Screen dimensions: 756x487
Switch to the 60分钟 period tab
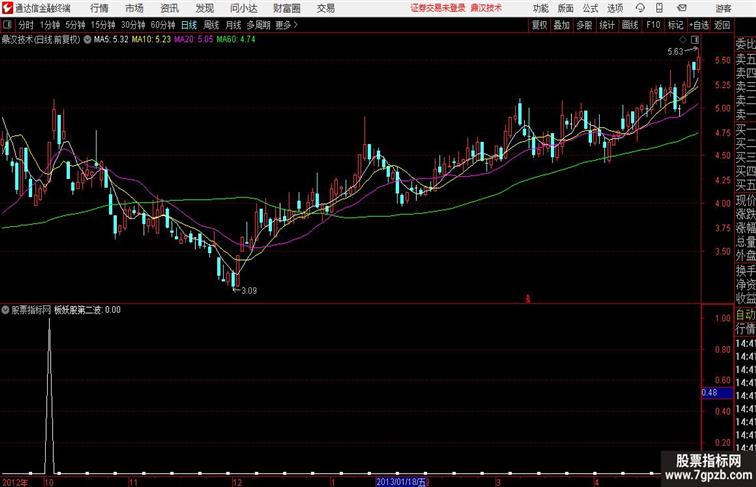(x=163, y=25)
